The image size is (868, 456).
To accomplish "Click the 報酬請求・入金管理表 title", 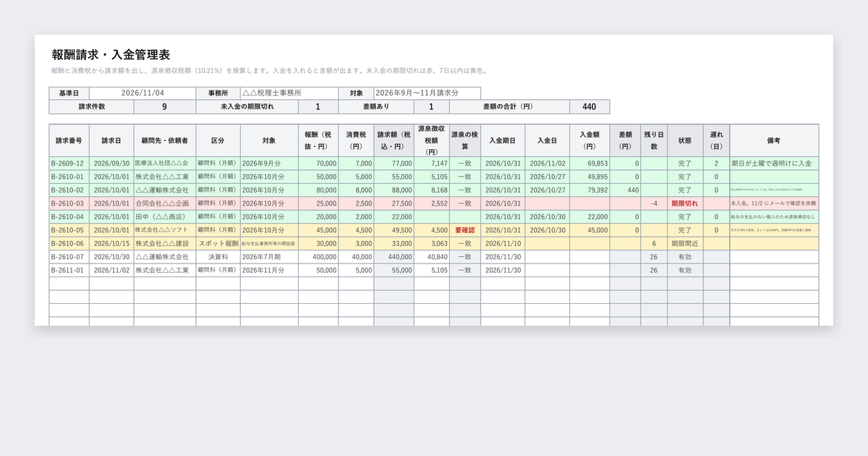I will tap(111, 55).
